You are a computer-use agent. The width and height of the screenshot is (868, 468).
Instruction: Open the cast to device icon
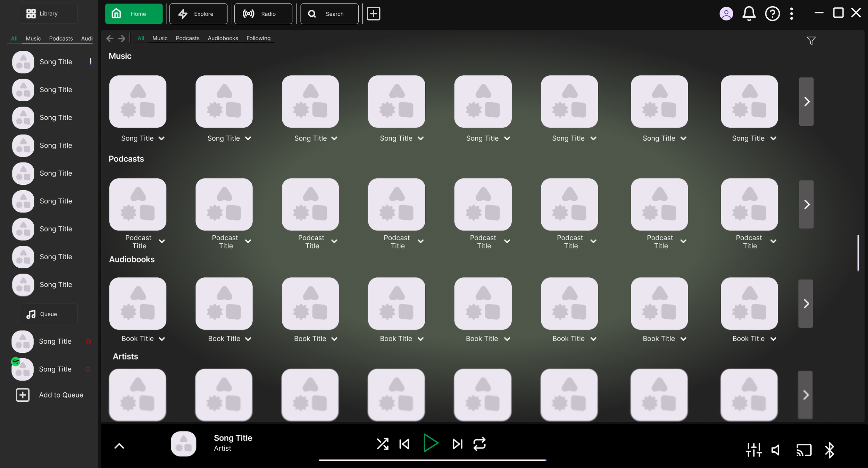click(804, 450)
